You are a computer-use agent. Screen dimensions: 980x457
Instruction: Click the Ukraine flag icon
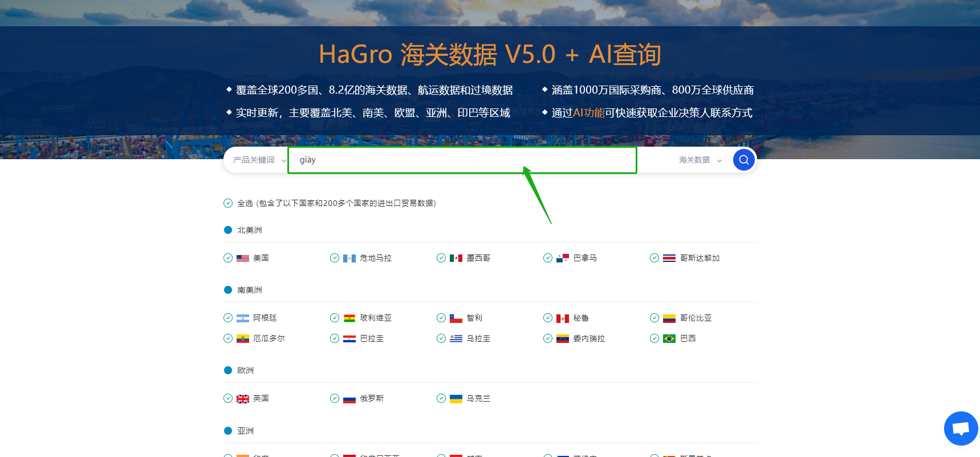click(456, 399)
